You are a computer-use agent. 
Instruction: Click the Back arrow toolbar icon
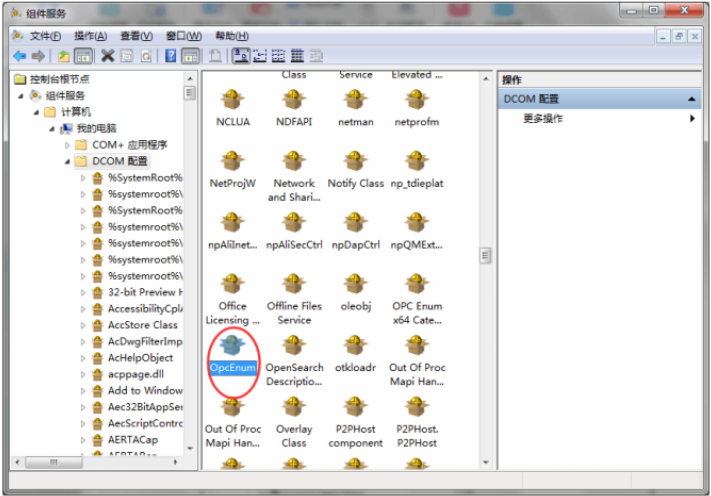tap(20, 56)
